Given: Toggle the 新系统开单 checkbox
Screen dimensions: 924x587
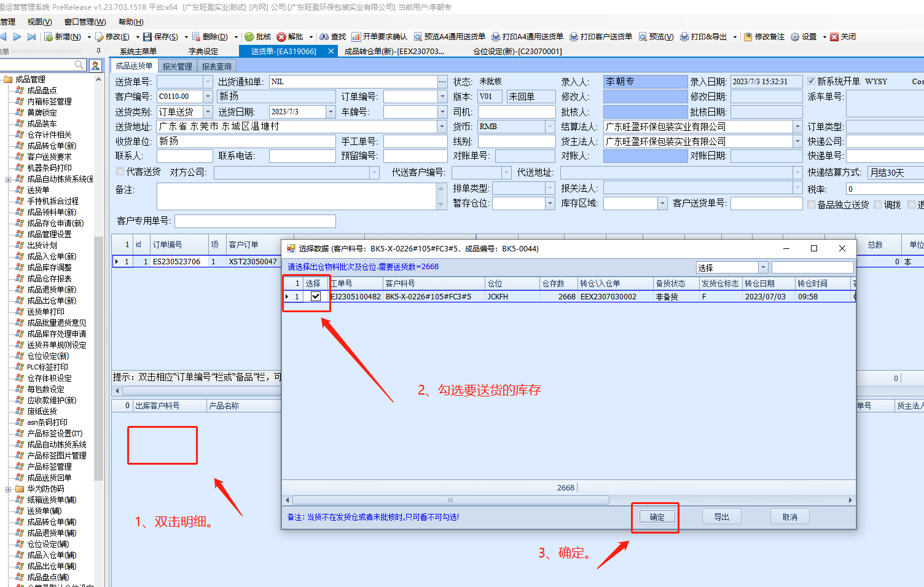Looking at the screenshot, I should (x=811, y=81).
